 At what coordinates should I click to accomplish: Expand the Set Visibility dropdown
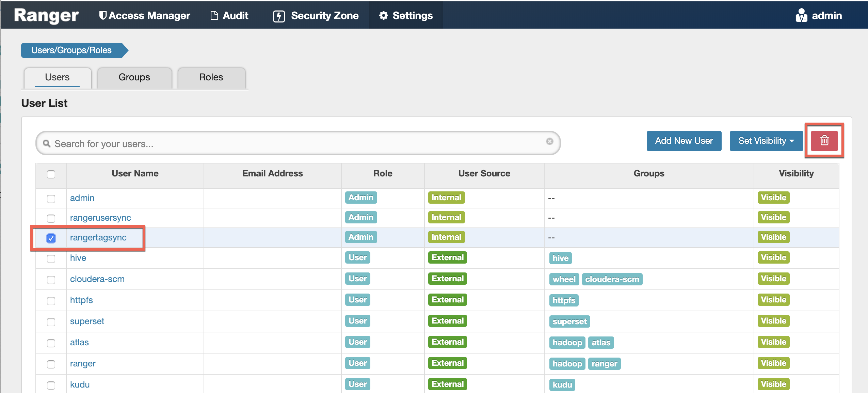[766, 141]
